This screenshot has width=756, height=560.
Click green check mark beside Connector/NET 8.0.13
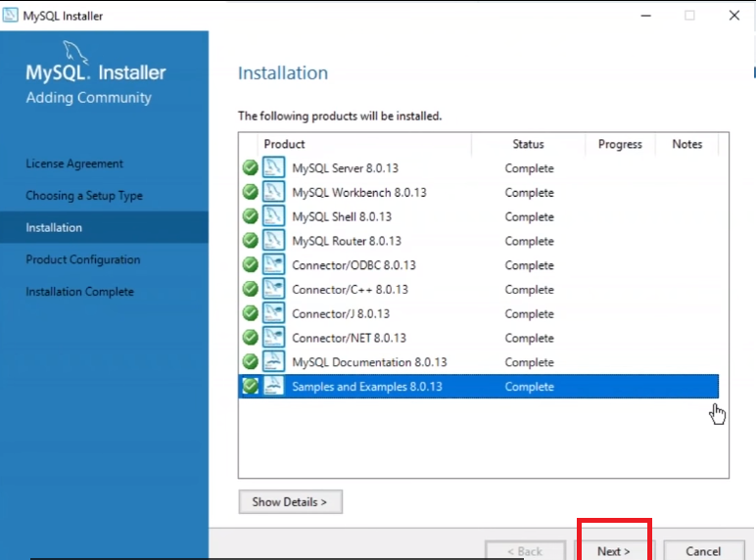(x=251, y=338)
